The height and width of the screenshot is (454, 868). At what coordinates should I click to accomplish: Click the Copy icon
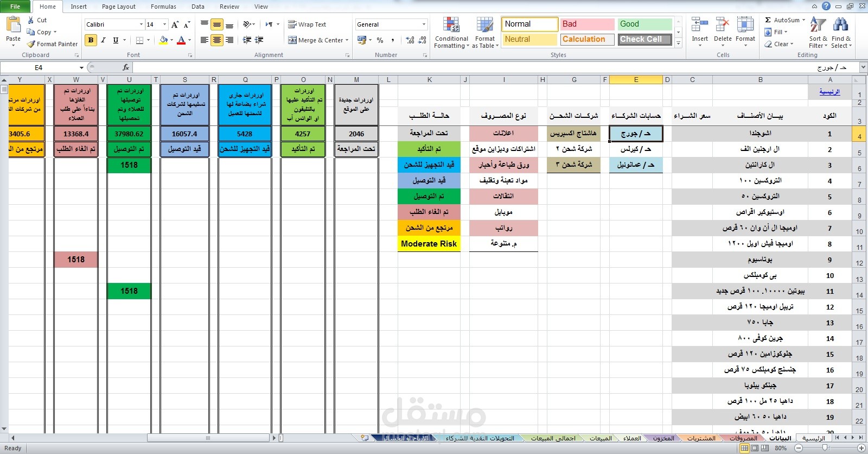(x=31, y=32)
